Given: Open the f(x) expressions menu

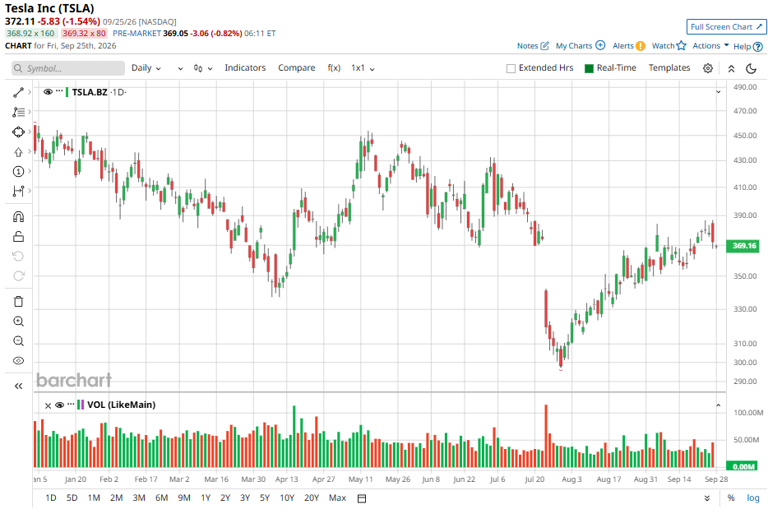Looking at the screenshot, I should tap(334, 68).
